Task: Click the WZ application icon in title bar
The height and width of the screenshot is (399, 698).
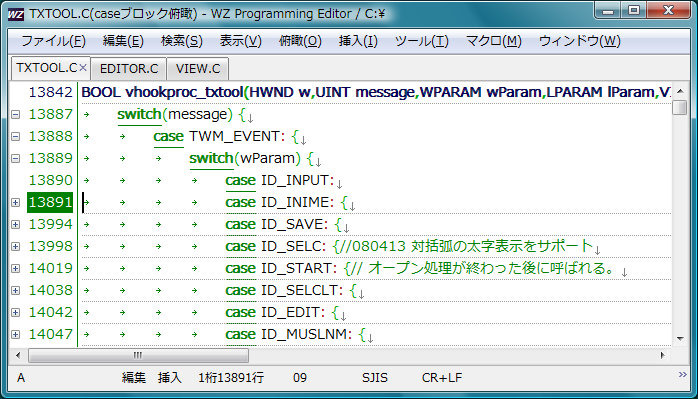Action: (16, 14)
